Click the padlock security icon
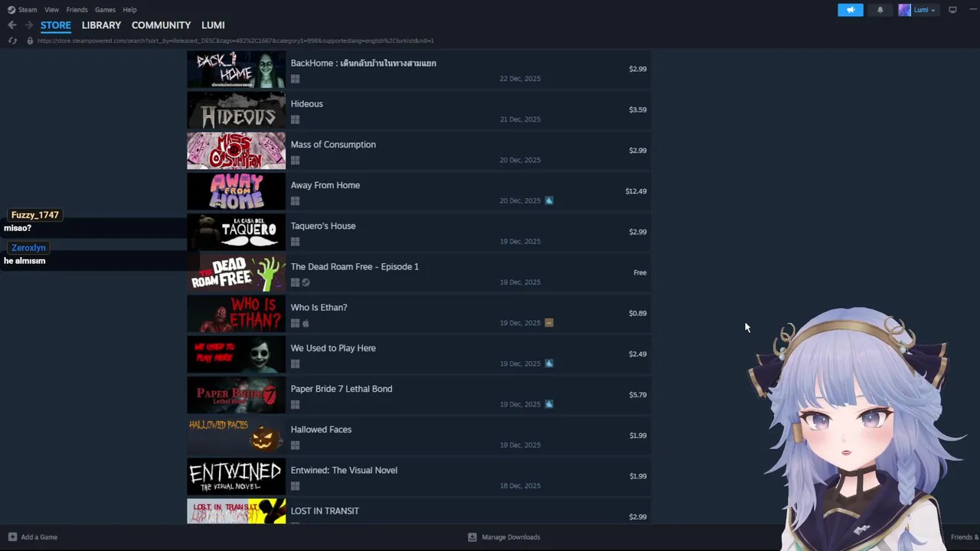Screen dimensions: 980x551 [30, 41]
